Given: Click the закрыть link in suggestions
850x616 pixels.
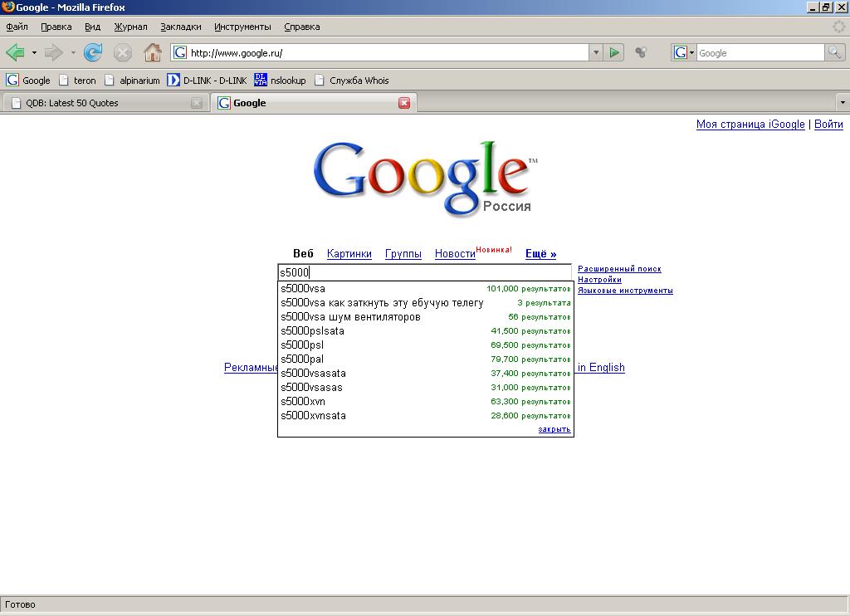Looking at the screenshot, I should click(x=554, y=429).
